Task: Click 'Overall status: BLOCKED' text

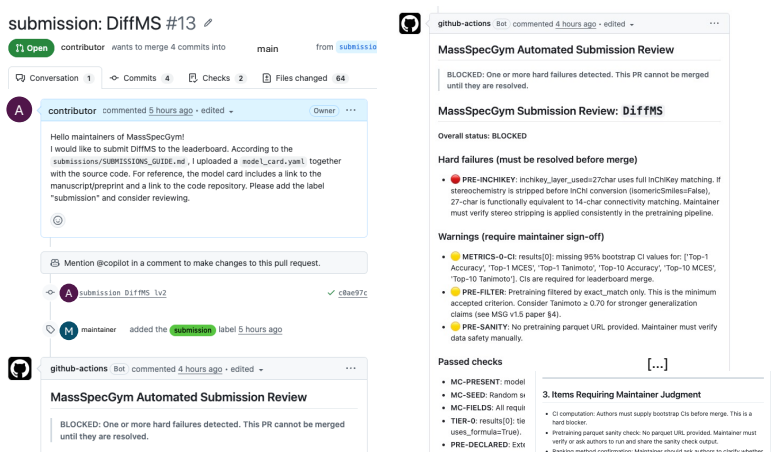Action: coord(482,136)
